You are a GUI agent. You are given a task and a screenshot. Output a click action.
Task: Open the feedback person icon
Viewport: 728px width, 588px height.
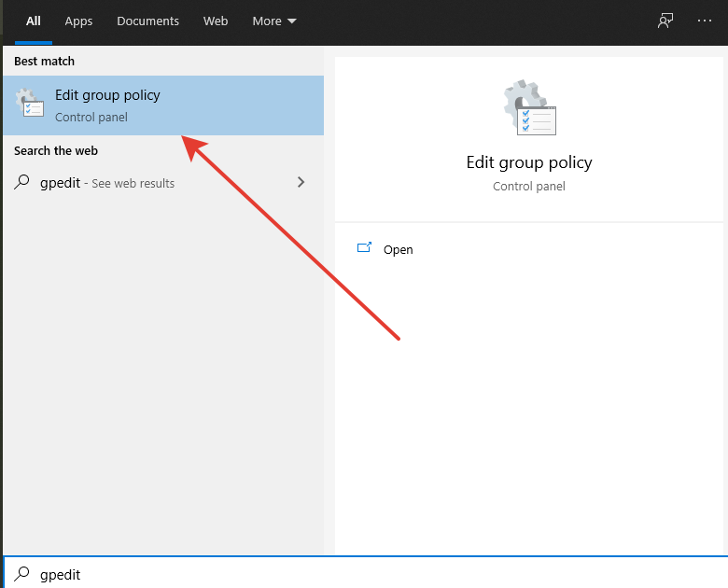(x=665, y=21)
